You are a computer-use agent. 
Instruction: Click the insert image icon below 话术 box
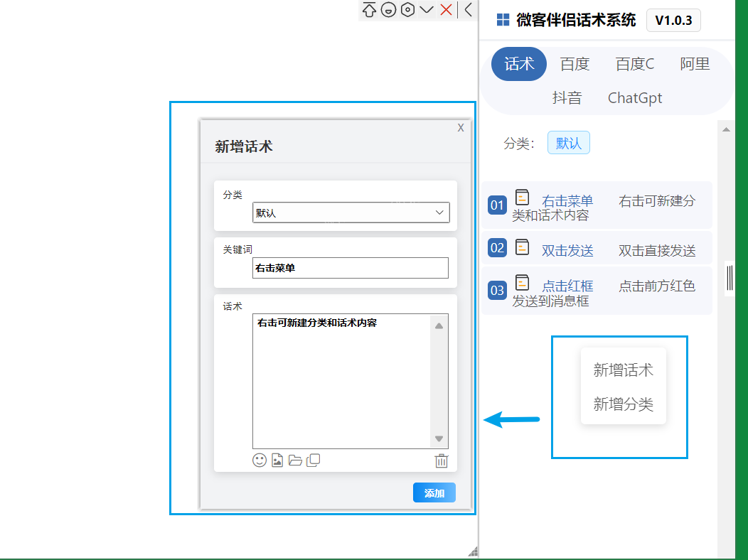[277, 461]
